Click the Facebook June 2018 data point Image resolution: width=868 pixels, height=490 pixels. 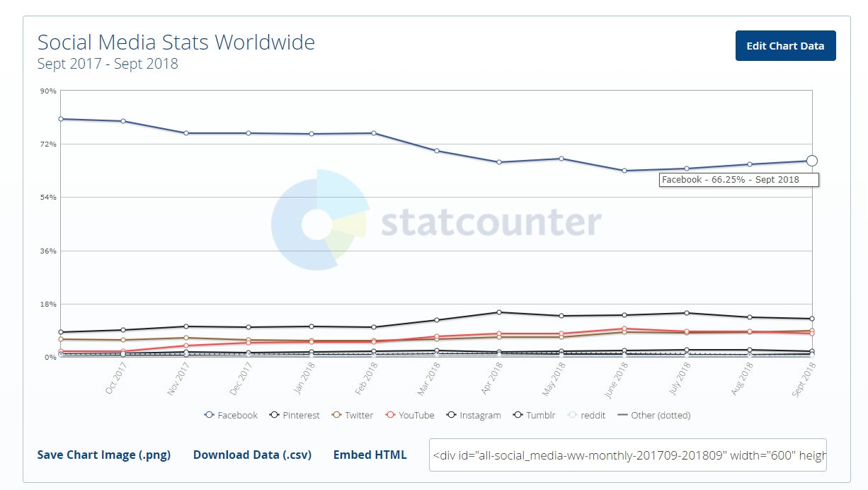[624, 171]
